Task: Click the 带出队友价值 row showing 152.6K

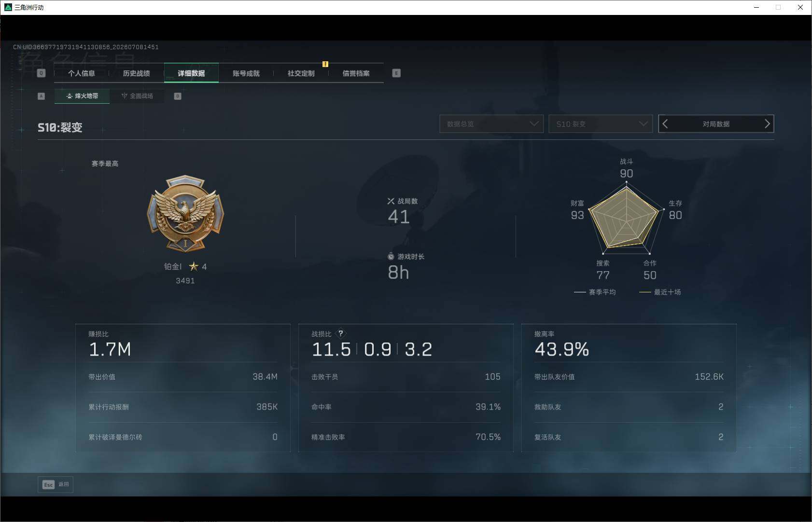Action: pyautogui.click(x=629, y=377)
